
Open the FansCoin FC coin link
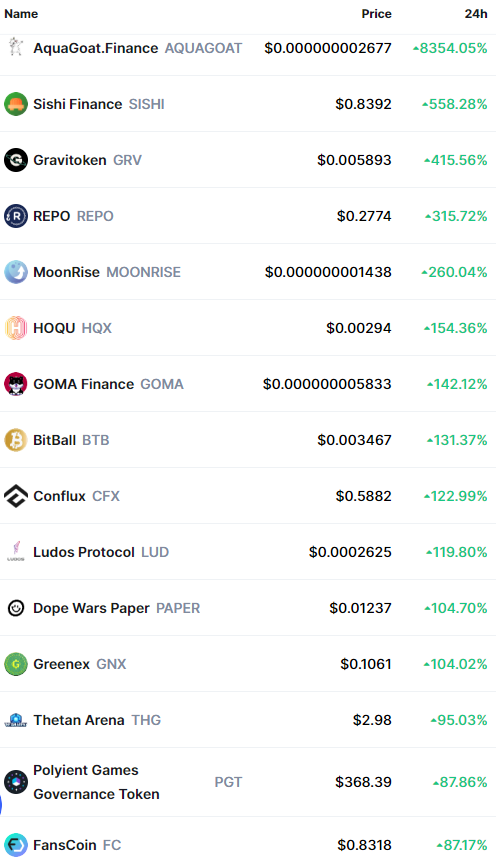pos(77,845)
